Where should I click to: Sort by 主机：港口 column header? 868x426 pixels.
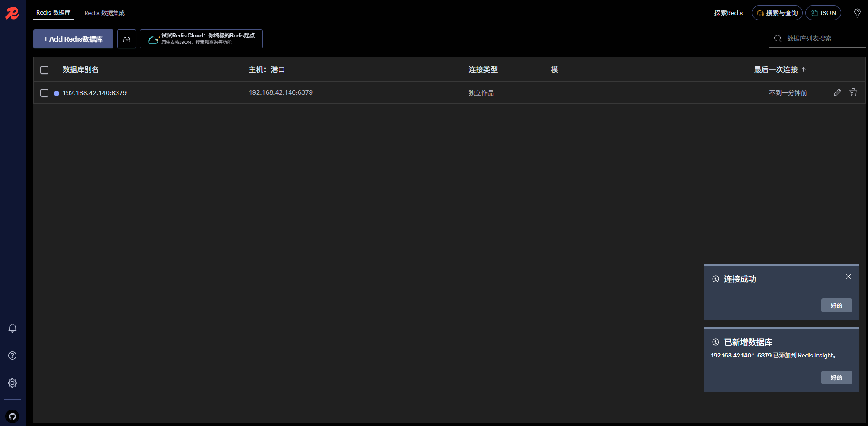267,69
